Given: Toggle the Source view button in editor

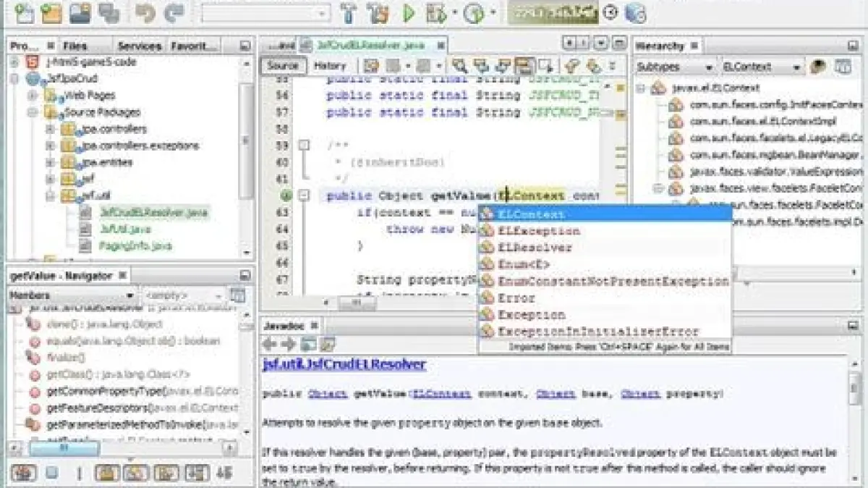Looking at the screenshot, I should click(x=283, y=66).
